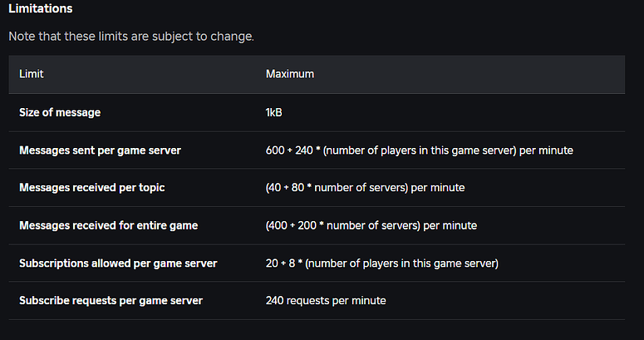644x340 pixels.
Task: Click the Limitations section heading
Action: tap(40, 9)
